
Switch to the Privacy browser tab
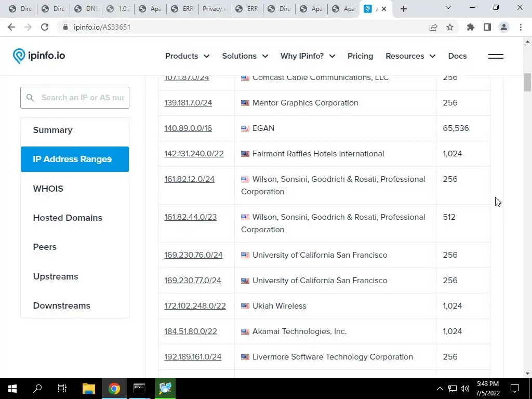[215, 9]
